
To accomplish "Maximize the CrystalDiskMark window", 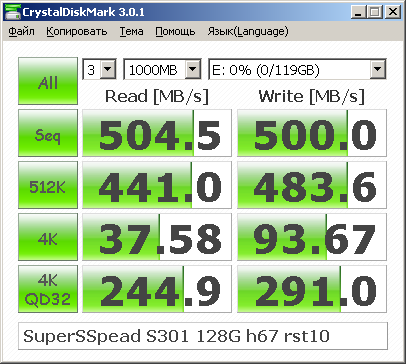I will click(x=375, y=12).
